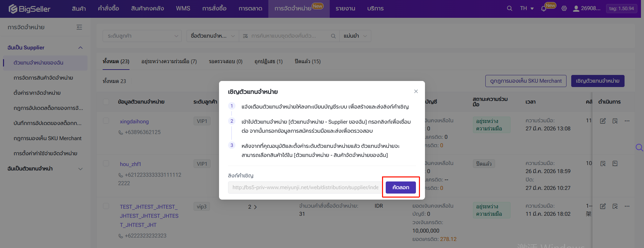The image size is (644, 248).
Task: Select ตัวแทนจำหน่ายของฉัน in sidebar
Action: 46,63
